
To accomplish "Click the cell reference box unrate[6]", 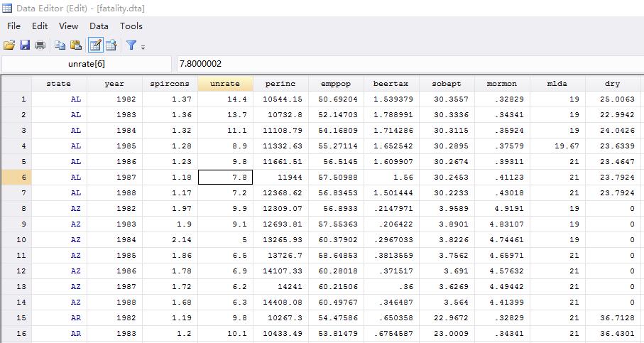I will [87, 65].
